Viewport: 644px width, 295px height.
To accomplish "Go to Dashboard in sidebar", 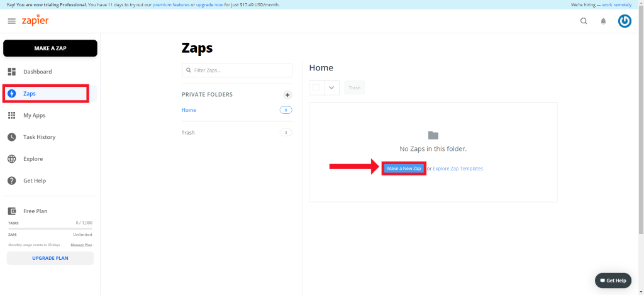I will pos(37,72).
